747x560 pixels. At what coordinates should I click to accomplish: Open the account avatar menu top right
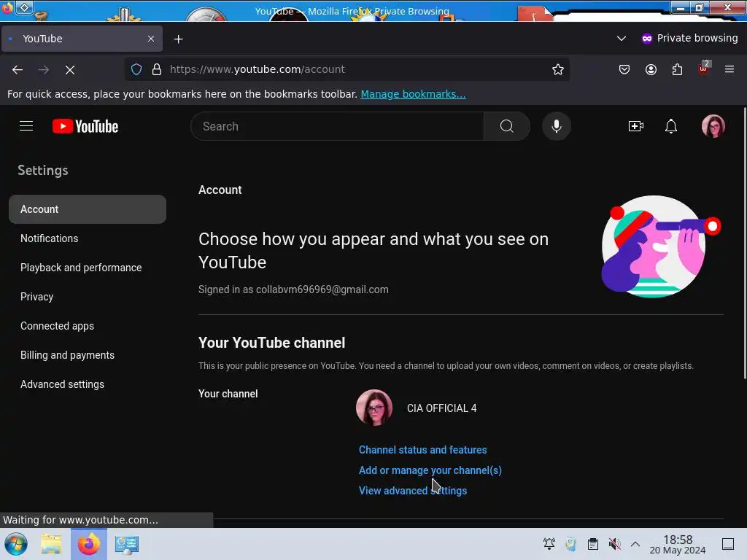click(713, 126)
